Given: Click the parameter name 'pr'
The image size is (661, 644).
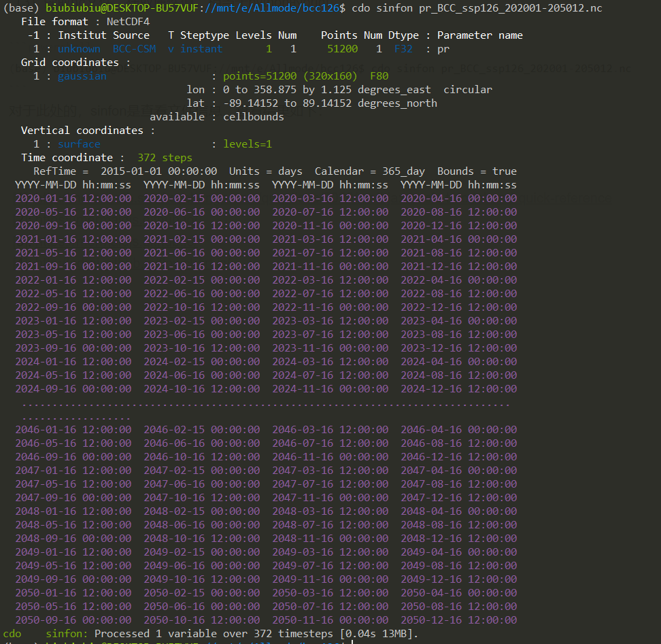Looking at the screenshot, I should coord(443,49).
